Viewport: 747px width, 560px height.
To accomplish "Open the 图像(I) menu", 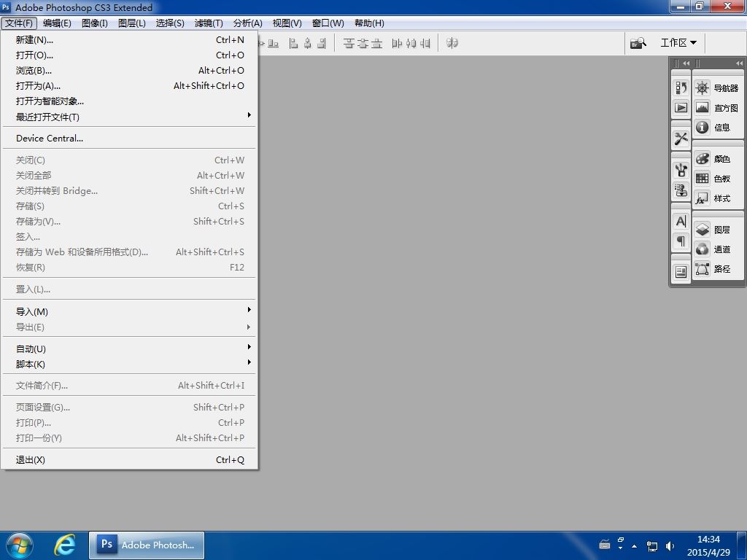I will click(94, 23).
